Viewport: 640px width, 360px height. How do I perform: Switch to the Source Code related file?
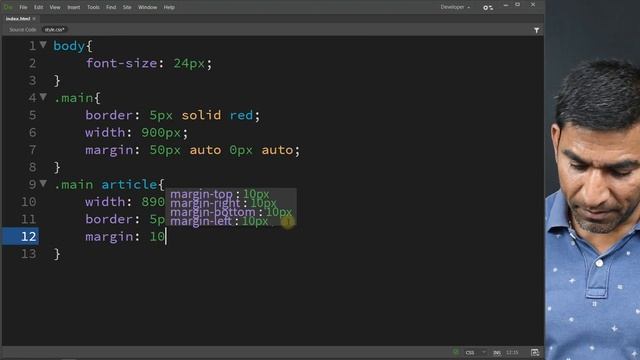tap(23, 30)
